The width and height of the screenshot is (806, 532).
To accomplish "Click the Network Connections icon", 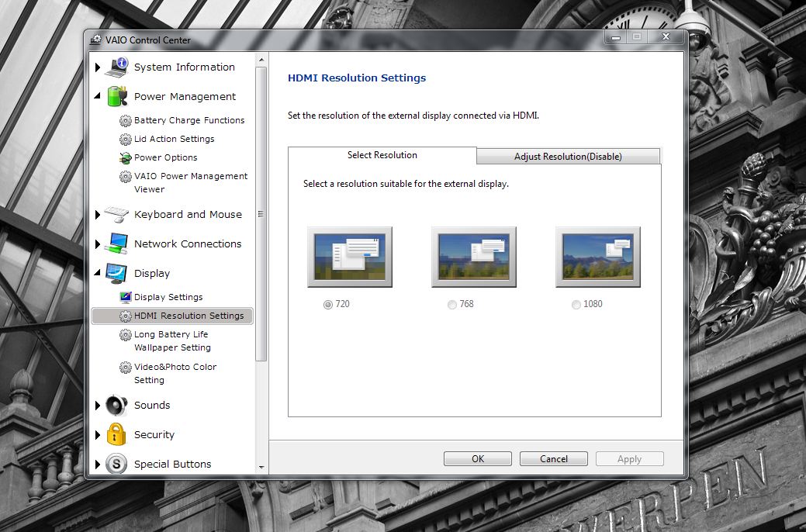I will coord(116,244).
